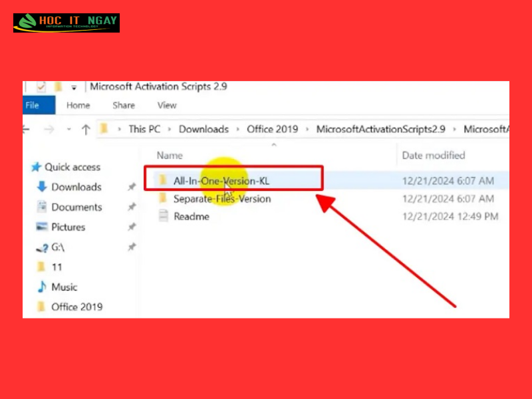Click the Office 2019 folder icon in sidebar
The width and height of the screenshot is (532, 399).
click(x=41, y=307)
